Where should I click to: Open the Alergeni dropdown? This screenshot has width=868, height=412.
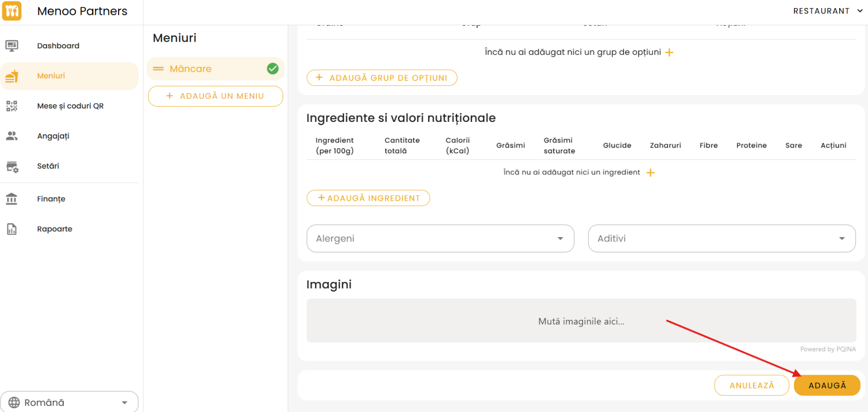[440, 239]
